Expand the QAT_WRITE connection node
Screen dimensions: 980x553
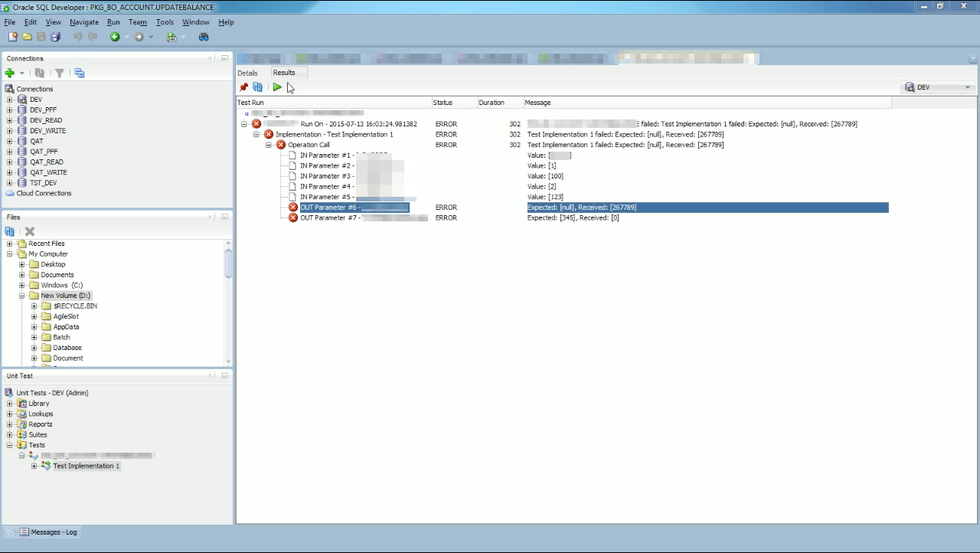click(x=10, y=172)
